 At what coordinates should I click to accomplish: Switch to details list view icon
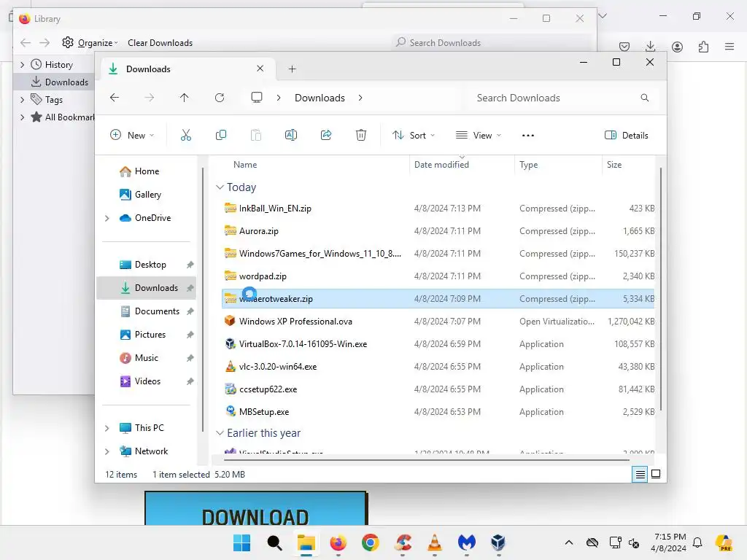pyautogui.click(x=640, y=474)
